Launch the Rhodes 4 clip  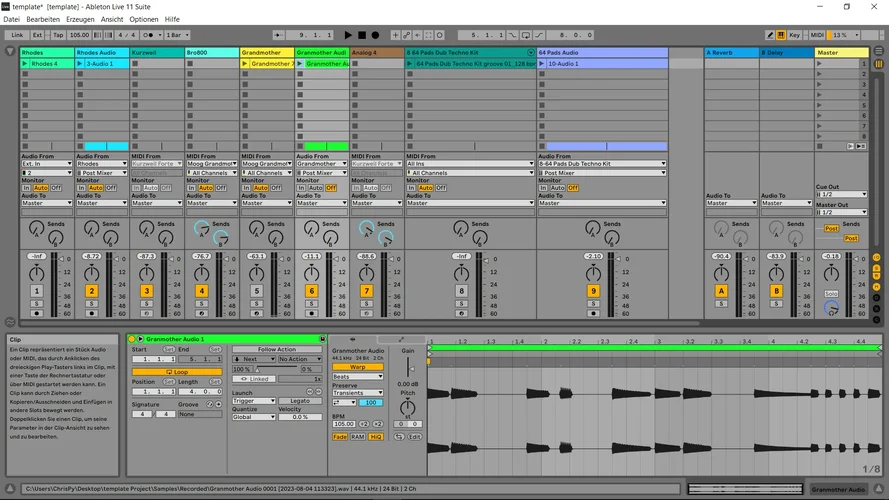click(25, 63)
